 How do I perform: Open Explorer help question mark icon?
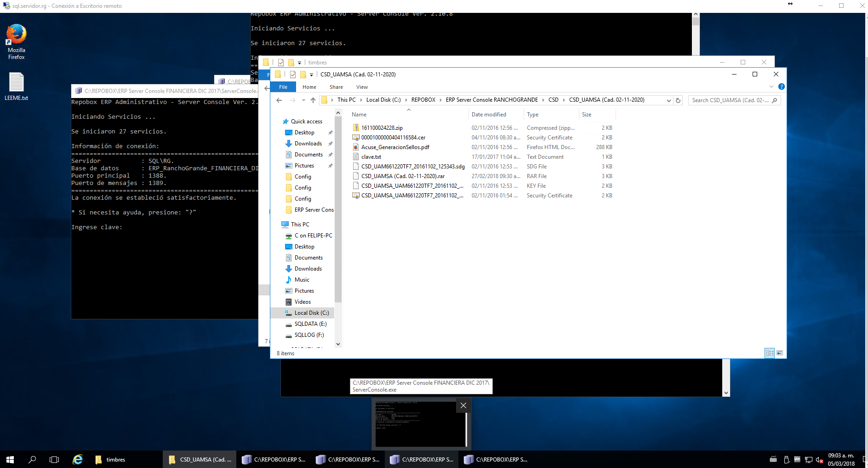[781, 87]
